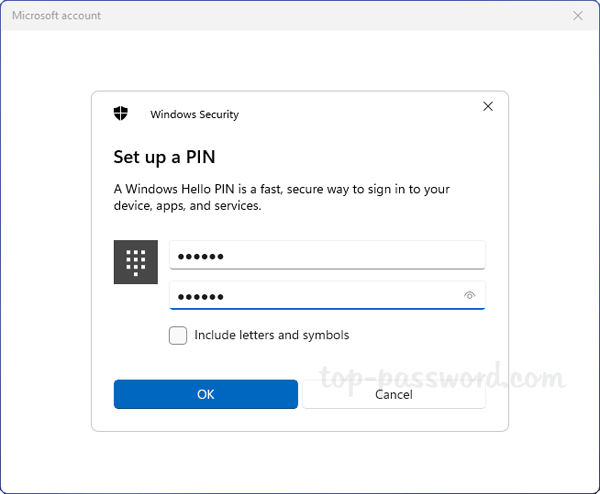Focus the first New PIN input field
600x494 pixels.
click(x=326, y=256)
